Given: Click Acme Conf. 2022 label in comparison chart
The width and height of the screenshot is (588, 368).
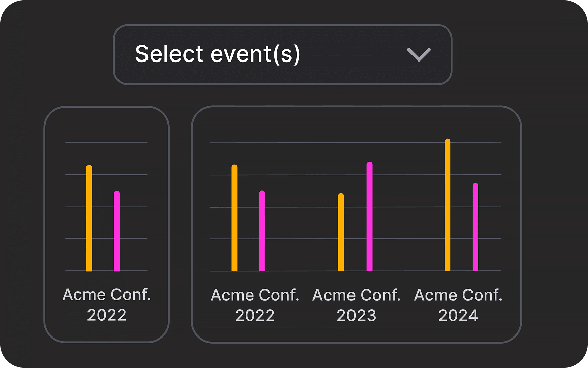Looking at the screenshot, I should [x=255, y=304].
